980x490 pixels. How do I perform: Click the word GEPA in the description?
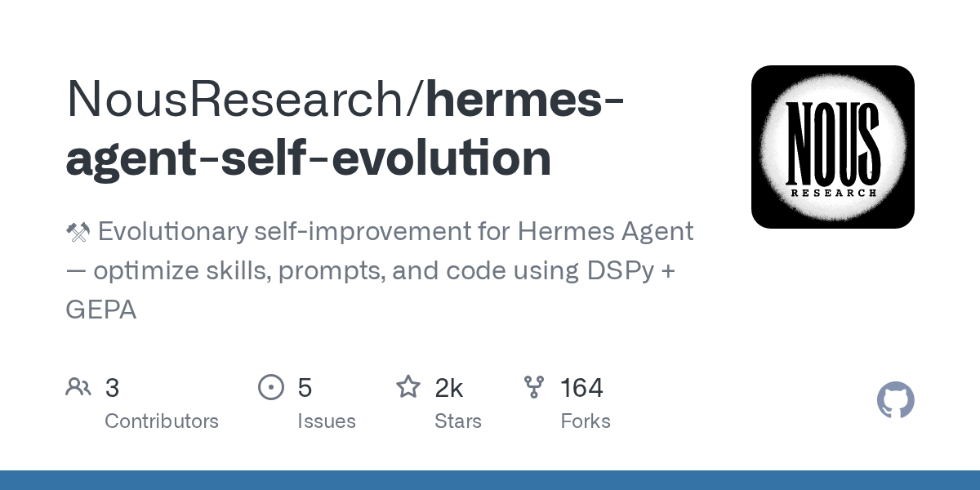pos(100,310)
